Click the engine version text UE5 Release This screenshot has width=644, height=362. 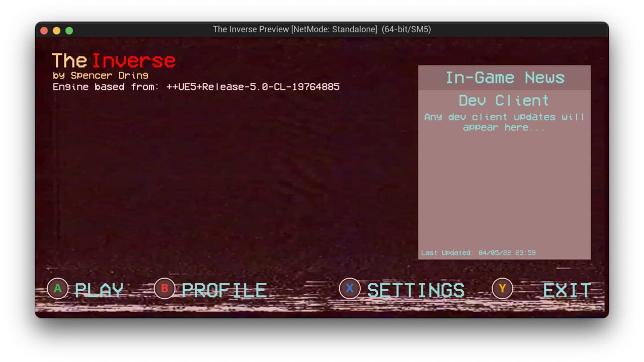196,86
